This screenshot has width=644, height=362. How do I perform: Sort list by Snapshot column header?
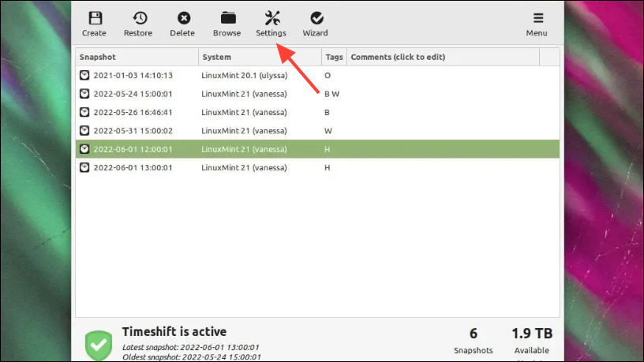click(137, 57)
